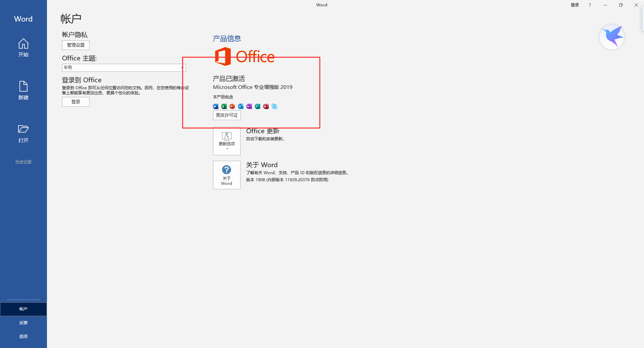This screenshot has height=348, width=644.
Task: Click the 自动下载和安装更新 text
Action: click(265, 139)
